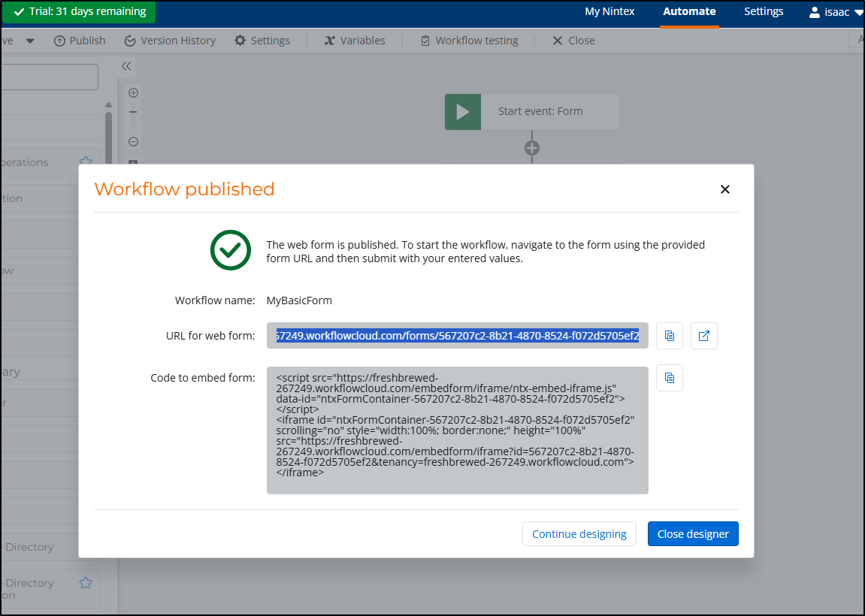The height and width of the screenshot is (616, 865).
Task: Open My Nintex tab
Action: click(609, 11)
